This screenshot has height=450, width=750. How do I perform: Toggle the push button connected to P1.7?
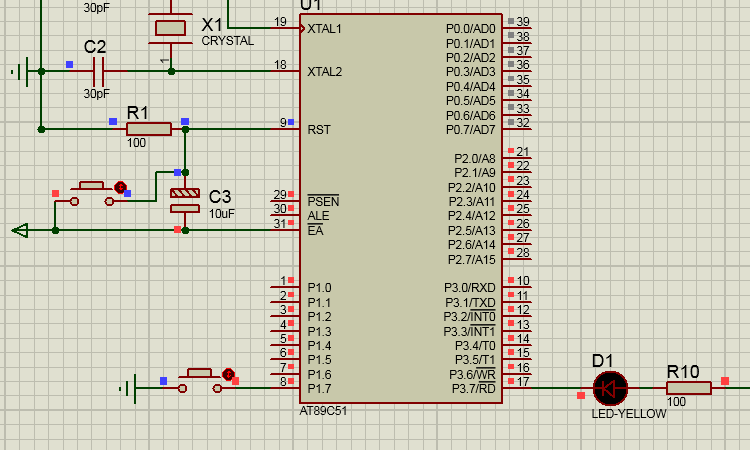(200, 373)
